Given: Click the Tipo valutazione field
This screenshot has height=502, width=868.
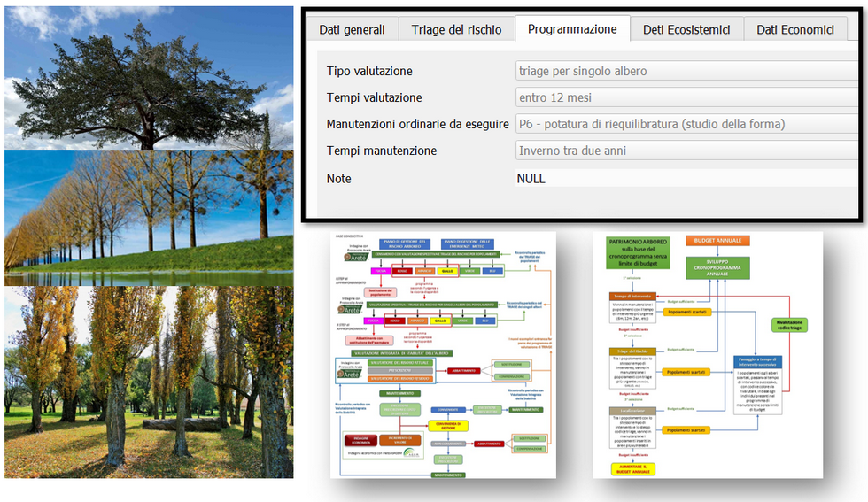Looking at the screenshot, I should click(686, 71).
